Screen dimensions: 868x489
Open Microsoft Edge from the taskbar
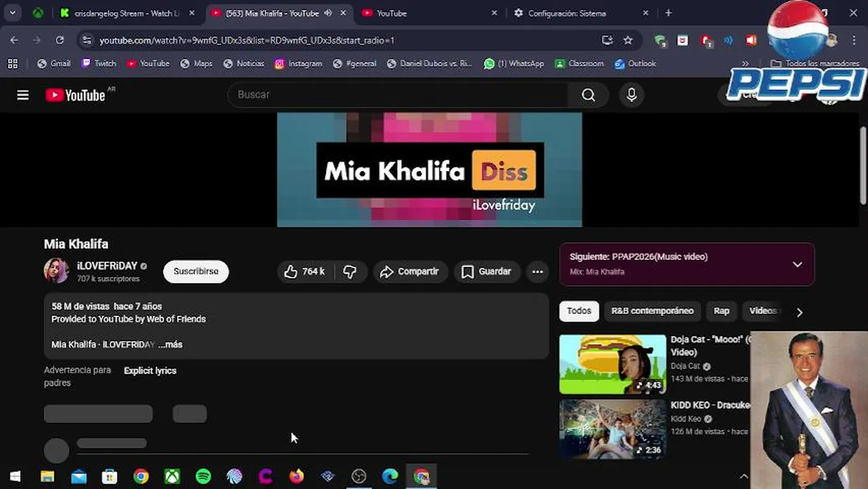tap(391, 477)
